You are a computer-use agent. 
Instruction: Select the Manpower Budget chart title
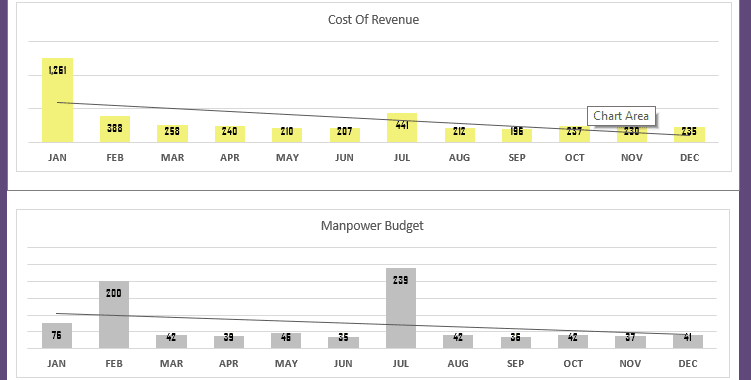coord(372,226)
